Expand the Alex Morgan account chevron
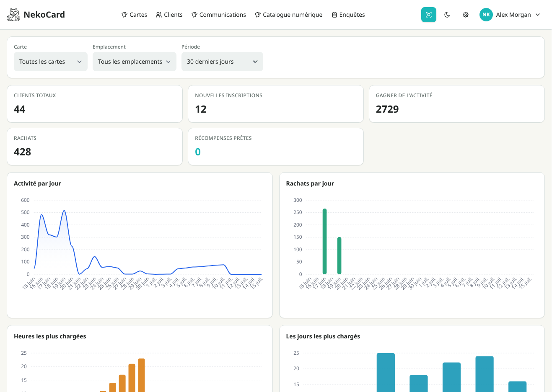Image resolution: width=552 pixels, height=392 pixels. click(538, 15)
